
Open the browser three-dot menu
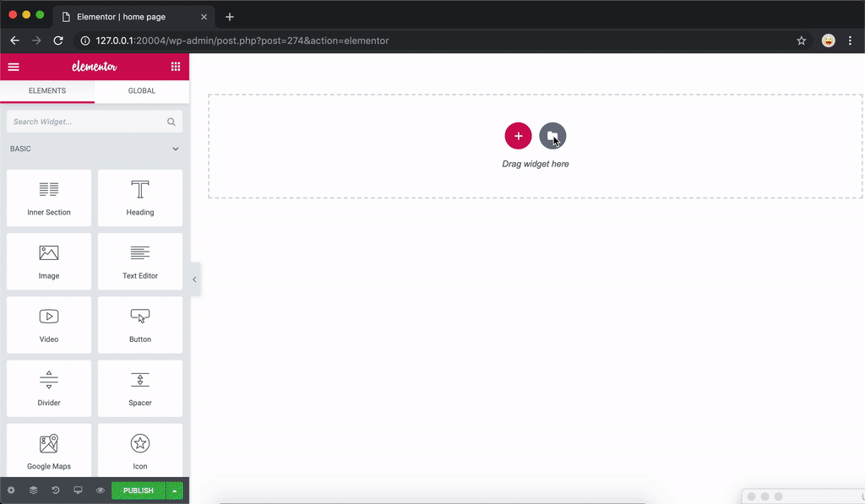tap(850, 41)
